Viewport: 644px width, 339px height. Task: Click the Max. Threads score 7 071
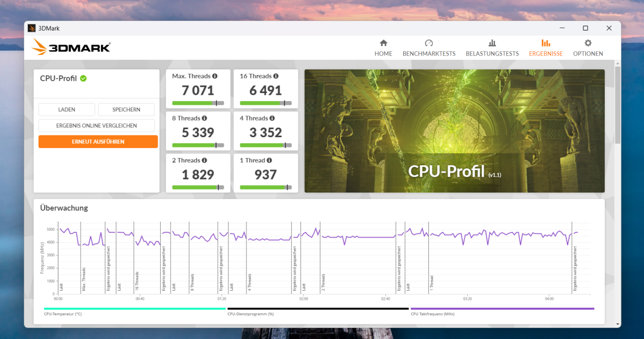198,90
